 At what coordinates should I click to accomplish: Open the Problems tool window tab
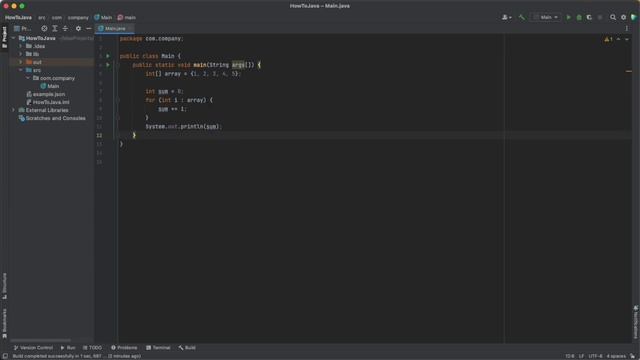click(x=124, y=348)
